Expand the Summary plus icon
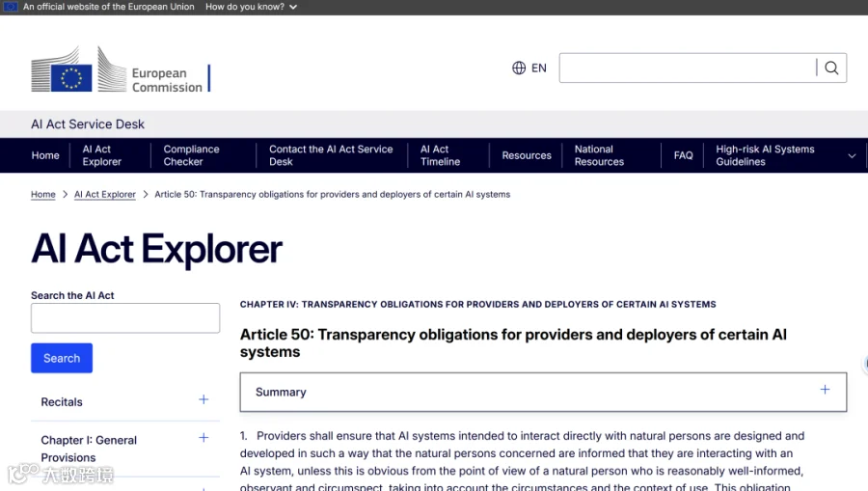 coord(825,390)
